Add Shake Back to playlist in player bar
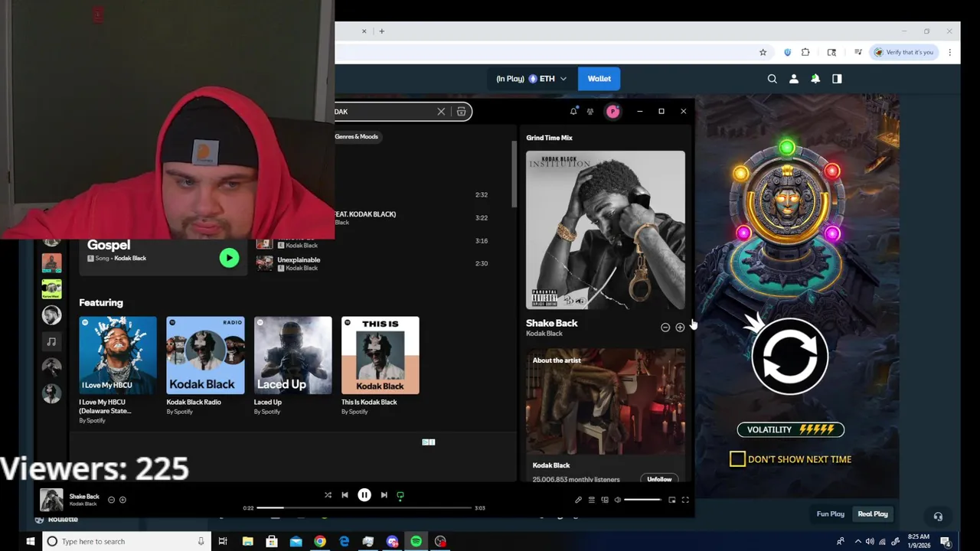 click(122, 500)
